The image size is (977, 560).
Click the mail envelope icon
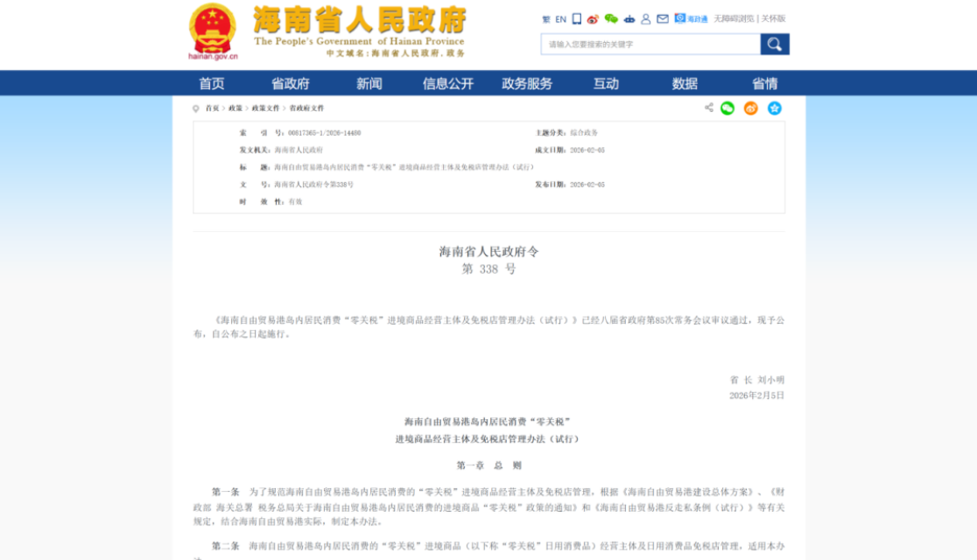663,18
